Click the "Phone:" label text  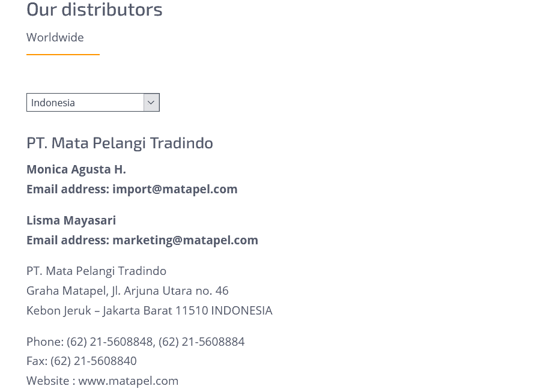pyautogui.click(x=44, y=342)
